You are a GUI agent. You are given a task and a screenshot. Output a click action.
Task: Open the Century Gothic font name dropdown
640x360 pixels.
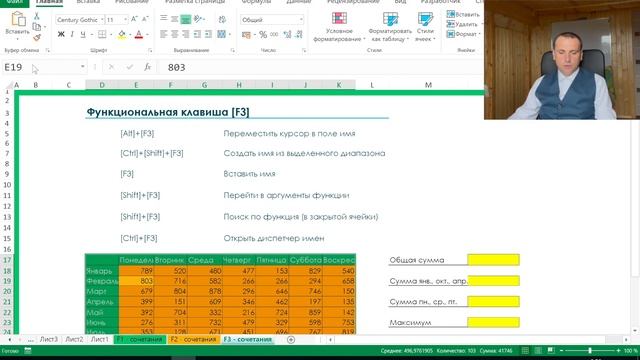coord(102,20)
